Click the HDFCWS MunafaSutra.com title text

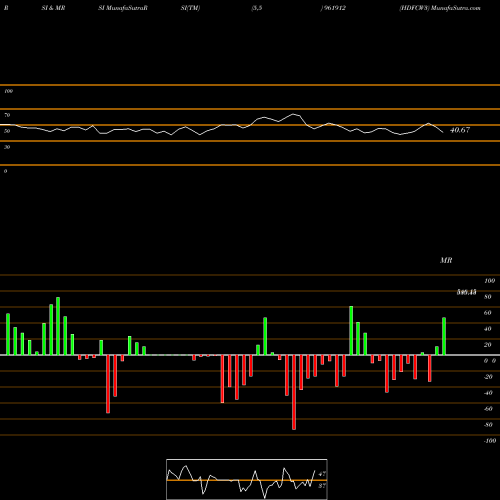[440, 8]
